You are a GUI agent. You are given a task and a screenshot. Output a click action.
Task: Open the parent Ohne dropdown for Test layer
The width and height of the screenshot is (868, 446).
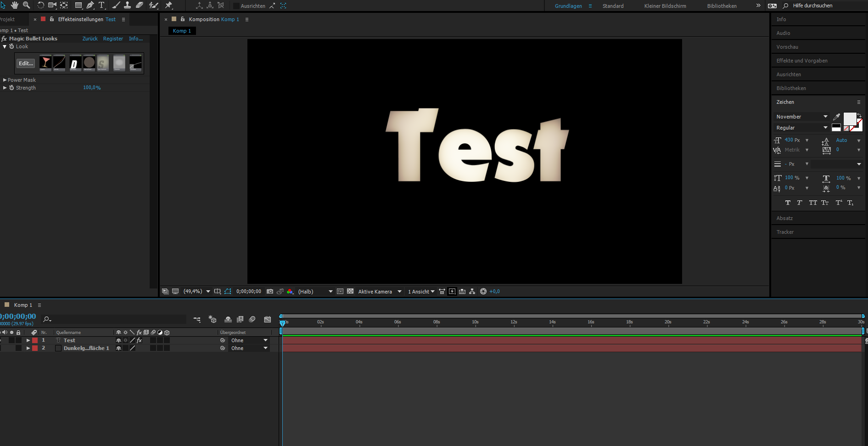click(249, 340)
